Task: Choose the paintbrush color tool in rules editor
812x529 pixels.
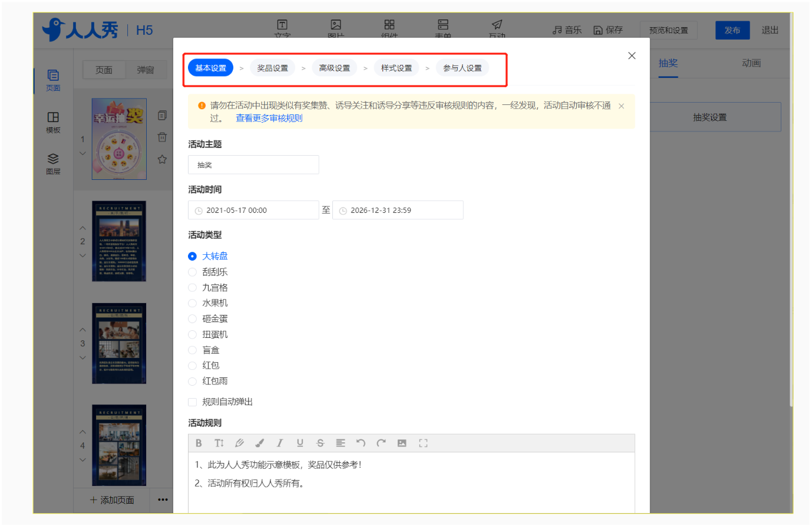Action: pos(259,443)
